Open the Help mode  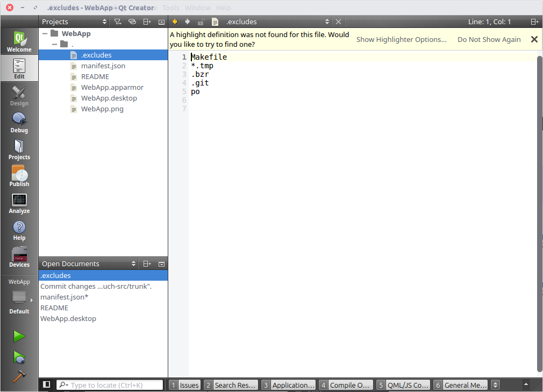point(19,230)
